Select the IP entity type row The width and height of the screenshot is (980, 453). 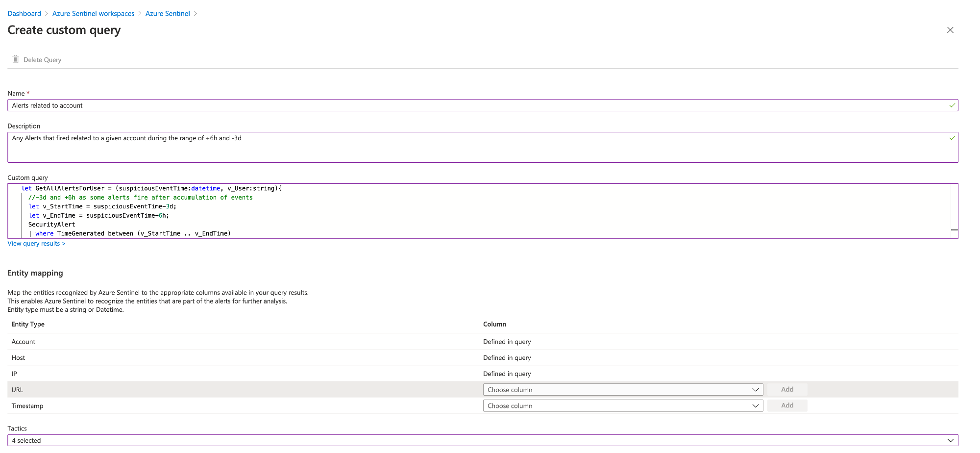click(14, 374)
